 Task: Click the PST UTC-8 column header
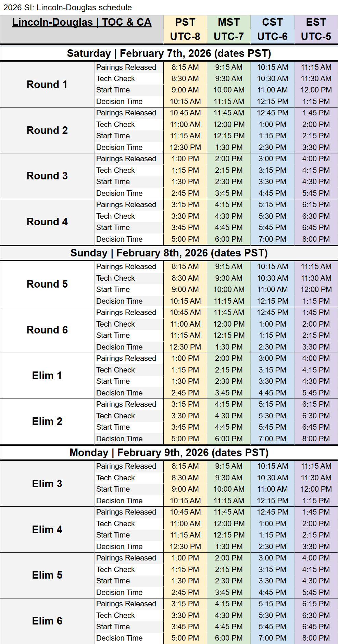[185, 29]
